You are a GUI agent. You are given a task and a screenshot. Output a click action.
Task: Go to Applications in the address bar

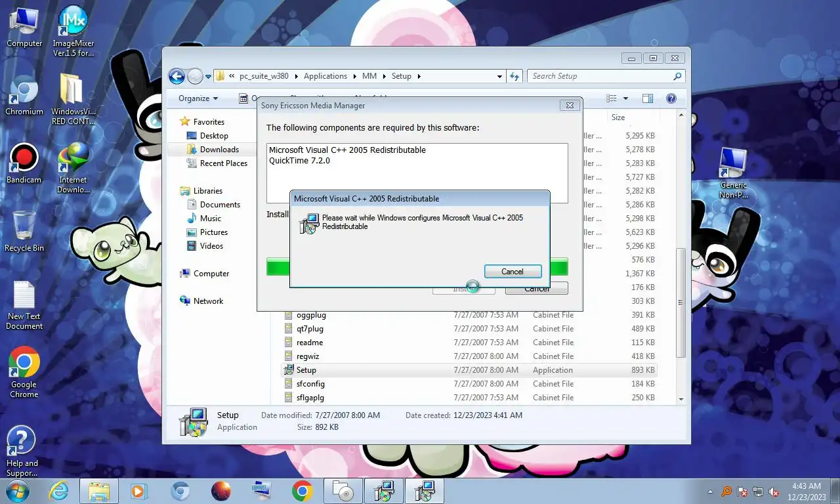(x=325, y=76)
